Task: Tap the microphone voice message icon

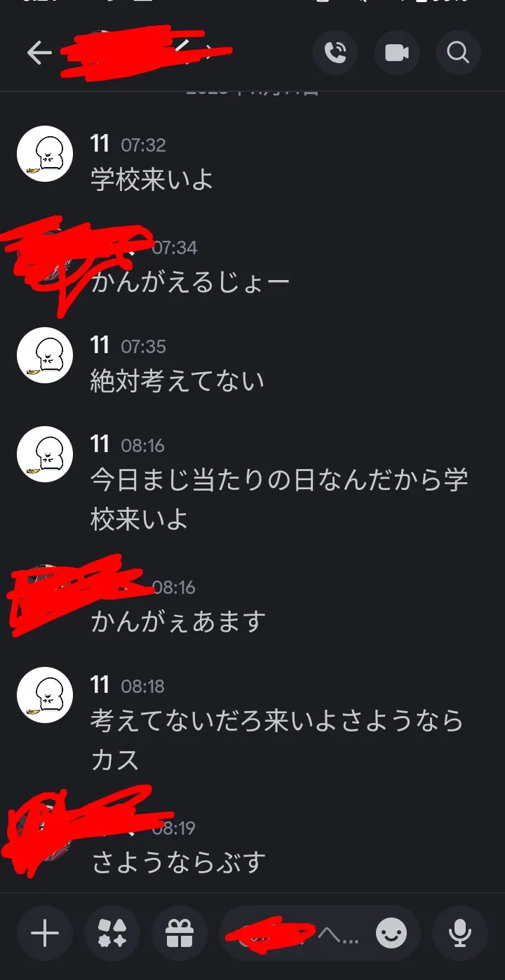Action: tap(460, 933)
